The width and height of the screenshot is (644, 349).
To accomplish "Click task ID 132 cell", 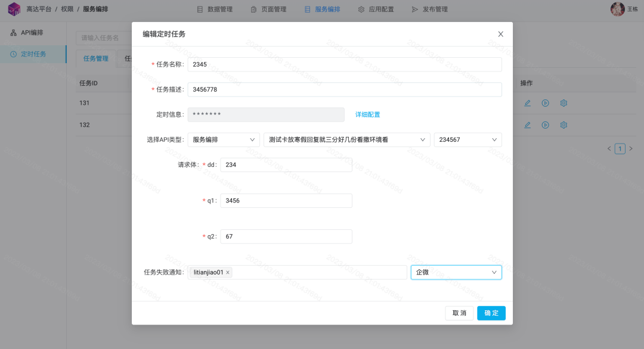I will tap(84, 124).
